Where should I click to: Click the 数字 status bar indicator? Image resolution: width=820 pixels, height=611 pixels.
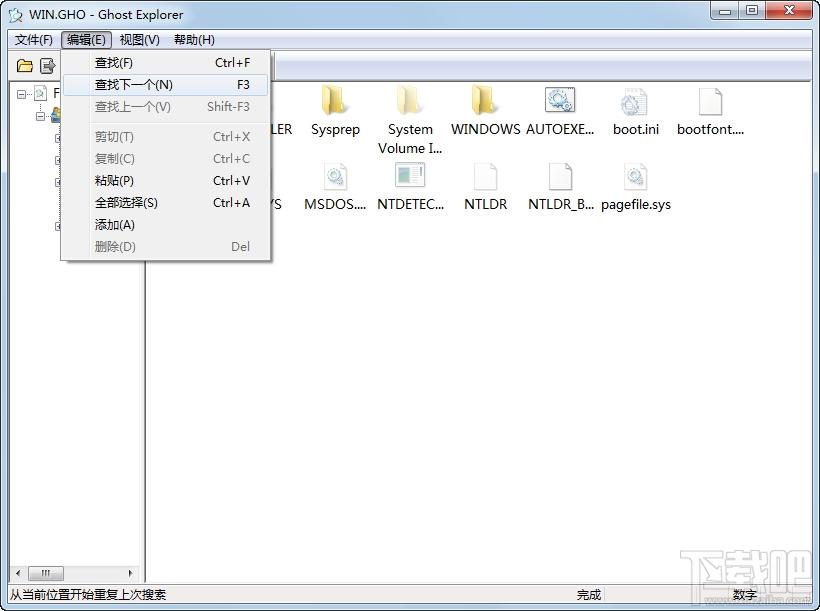tap(745, 595)
